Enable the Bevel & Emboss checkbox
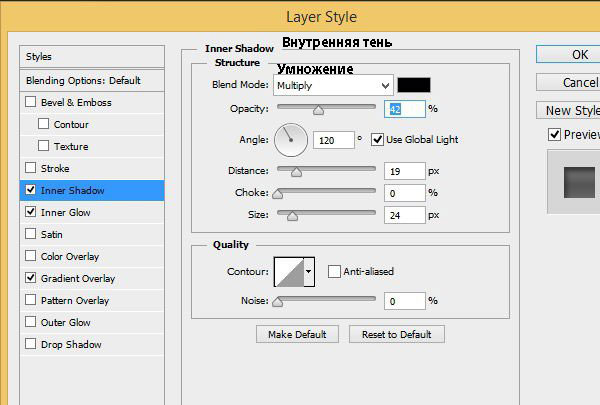The height and width of the screenshot is (405, 600). (x=31, y=102)
